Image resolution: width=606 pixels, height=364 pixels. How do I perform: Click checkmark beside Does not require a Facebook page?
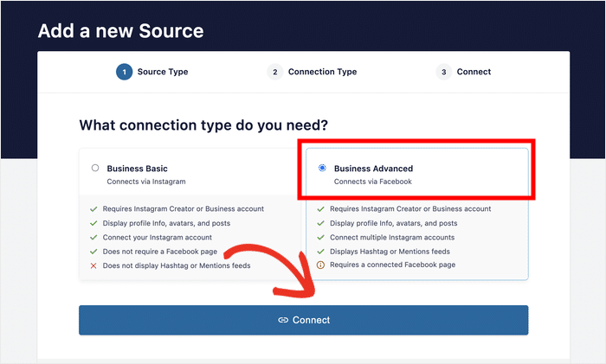point(93,252)
